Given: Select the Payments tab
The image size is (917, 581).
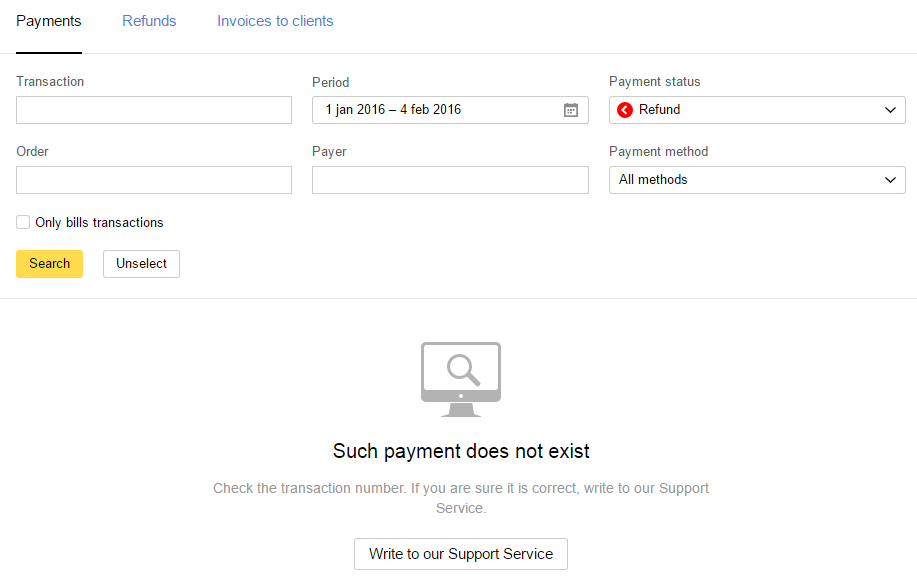Looking at the screenshot, I should [49, 21].
